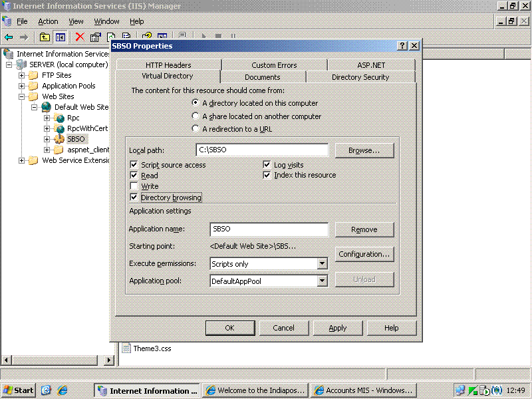Toggle the Log visits checkbox
Image resolution: width=532 pixels, height=399 pixels.
click(x=267, y=164)
